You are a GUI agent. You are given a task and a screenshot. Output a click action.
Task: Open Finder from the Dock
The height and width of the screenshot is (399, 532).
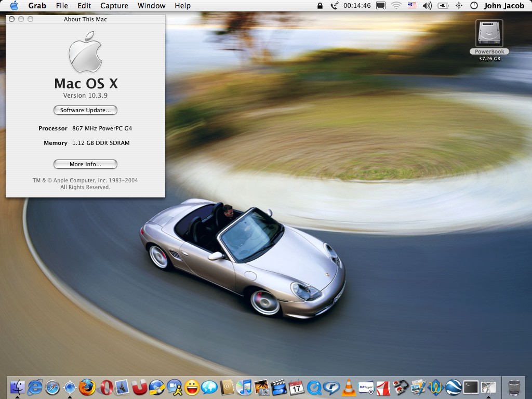click(x=17, y=387)
